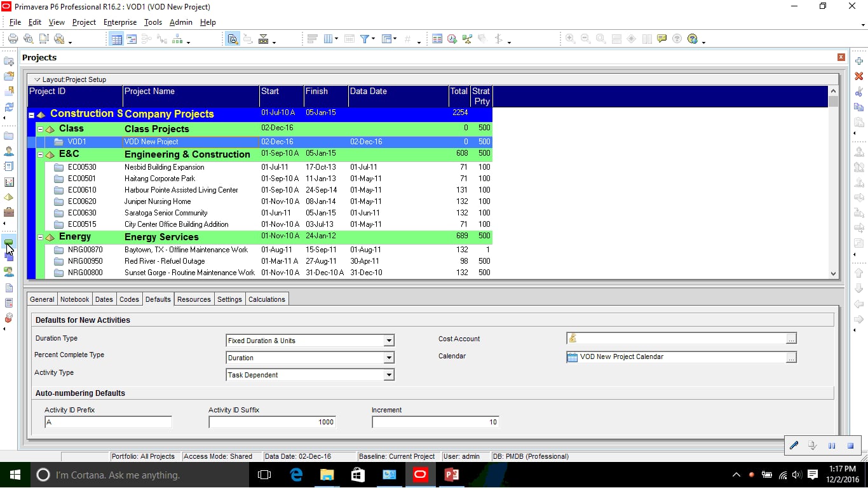Open the Filter tool funnel icon
Screen dimensions: 868x488
point(365,39)
